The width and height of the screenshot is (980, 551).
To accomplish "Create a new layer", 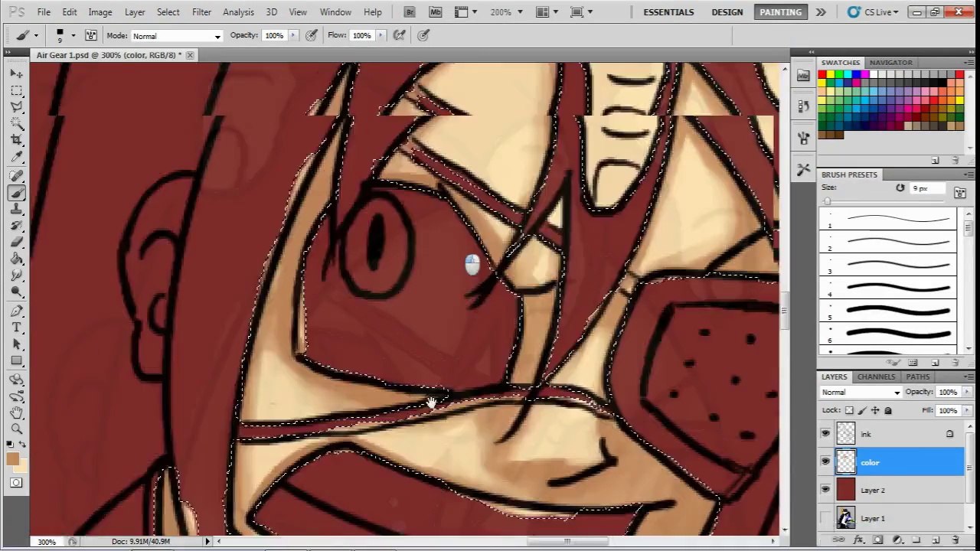I will [x=936, y=540].
